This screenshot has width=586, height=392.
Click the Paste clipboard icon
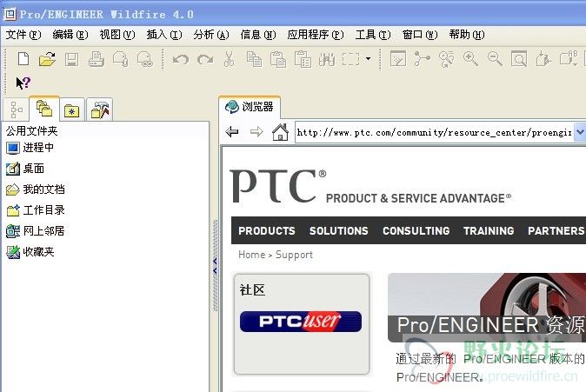point(278,59)
